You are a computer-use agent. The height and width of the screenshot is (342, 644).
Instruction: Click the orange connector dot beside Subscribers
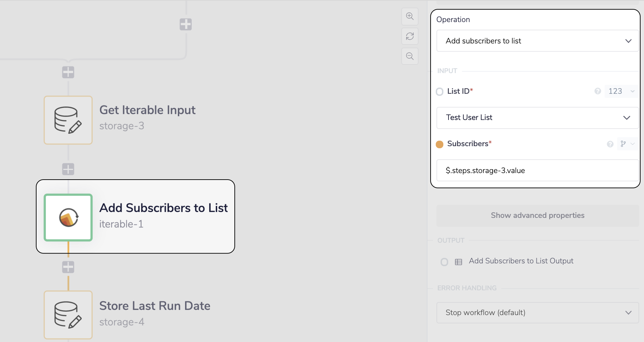click(440, 144)
